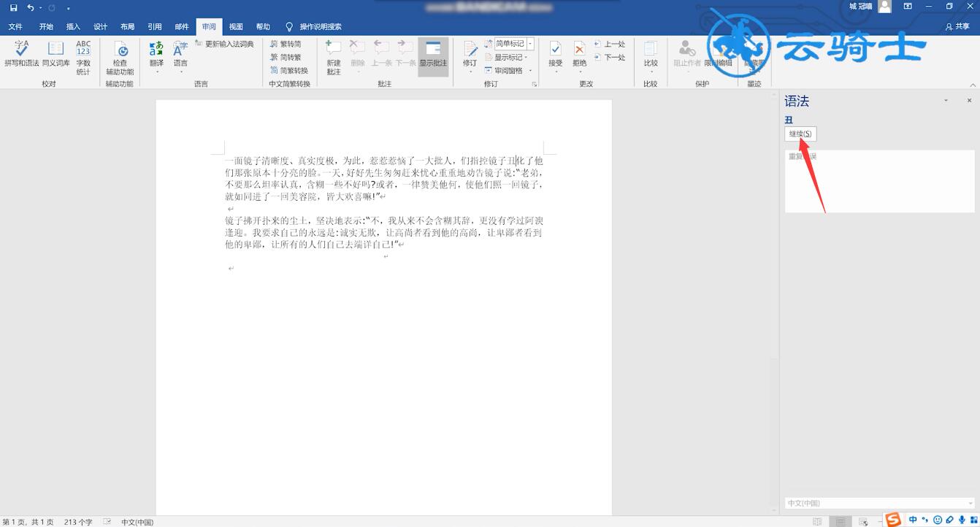Screen dimensions: 980x527
Task: Insert a 新建批注 new comment
Action: [334, 58]
